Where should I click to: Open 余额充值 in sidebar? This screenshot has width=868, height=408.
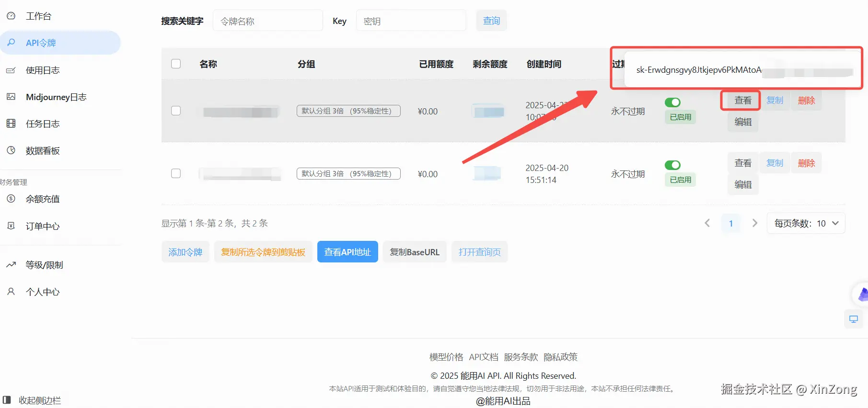pyautogui.click(x=43, y=199)
